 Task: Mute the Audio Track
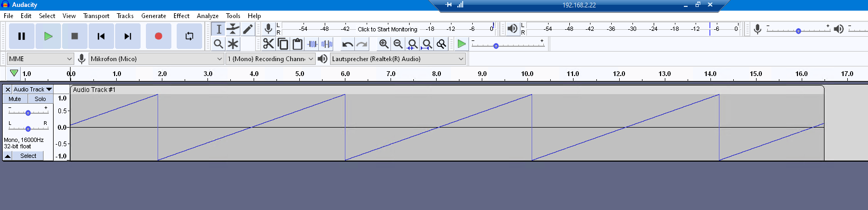coord(15,99)
